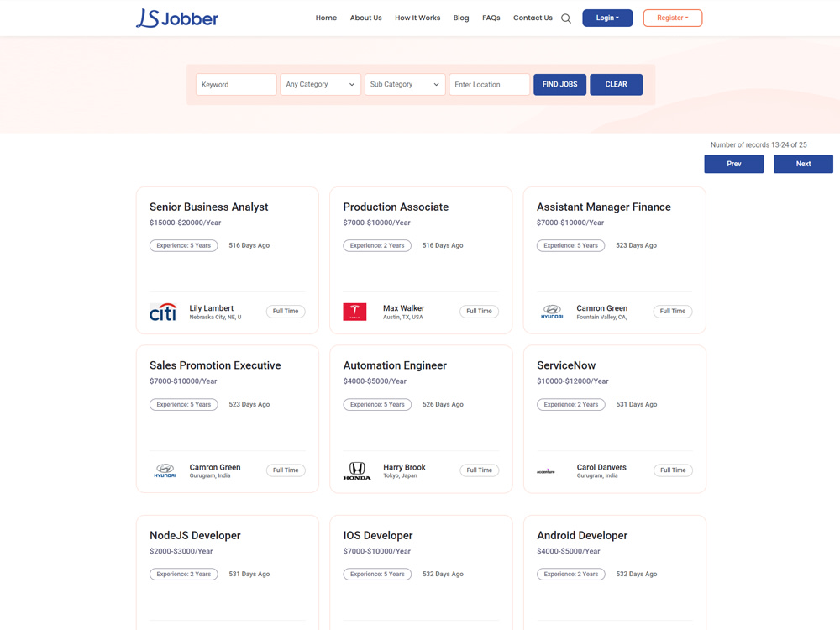
Task: Open the IOS Developer job
Action: click(x=378, y=535)
